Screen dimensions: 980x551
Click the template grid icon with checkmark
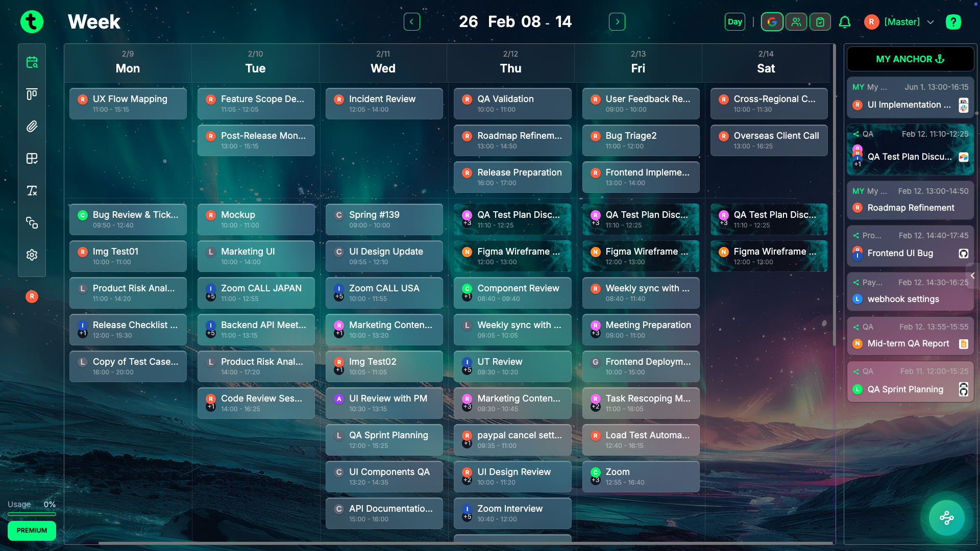(32, 159)
